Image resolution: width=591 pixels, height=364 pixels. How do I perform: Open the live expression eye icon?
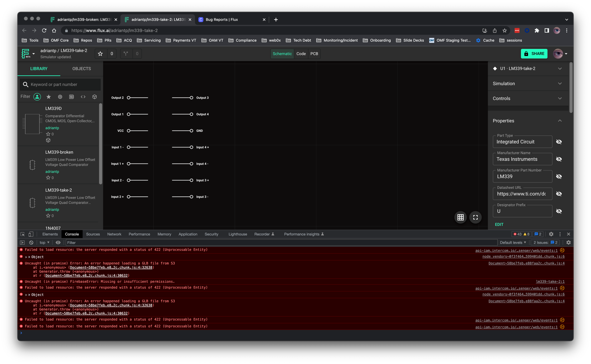coord(58,242)
